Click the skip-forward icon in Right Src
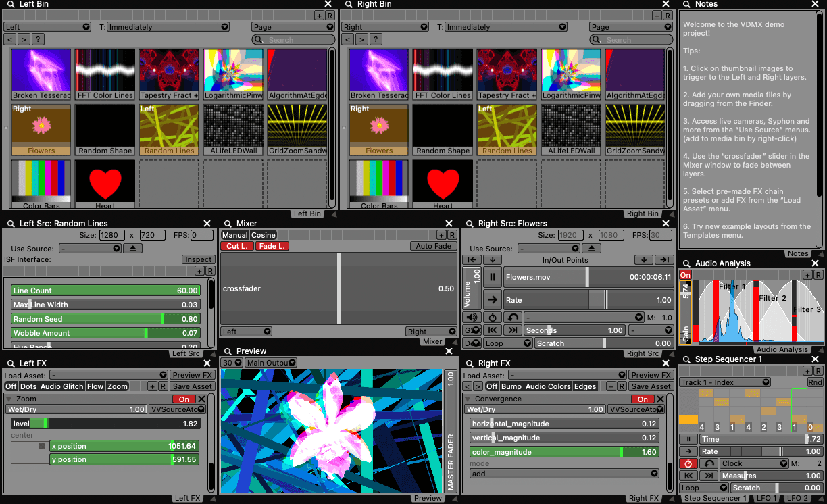Image resolution: width=827 pixels, height=504 pixels. coord(513,330)
